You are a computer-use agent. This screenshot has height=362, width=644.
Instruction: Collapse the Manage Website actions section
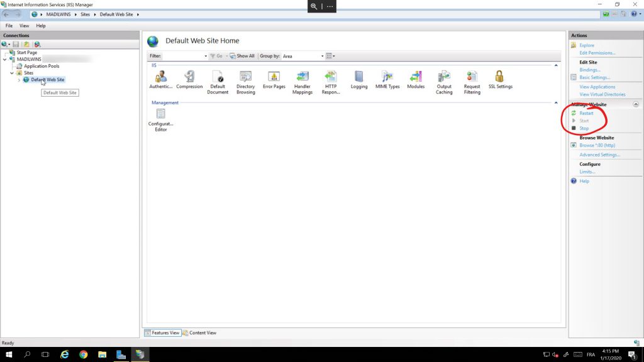635,104
